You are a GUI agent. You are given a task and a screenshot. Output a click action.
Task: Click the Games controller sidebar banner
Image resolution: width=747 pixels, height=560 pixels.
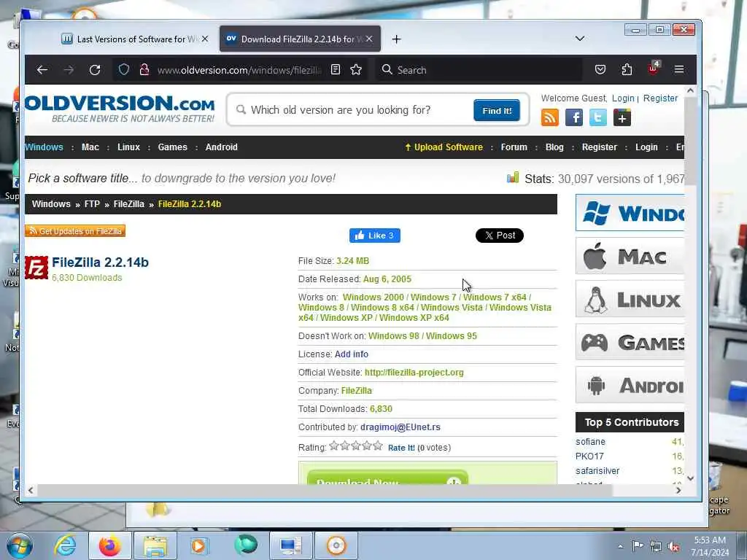[630, 342]
